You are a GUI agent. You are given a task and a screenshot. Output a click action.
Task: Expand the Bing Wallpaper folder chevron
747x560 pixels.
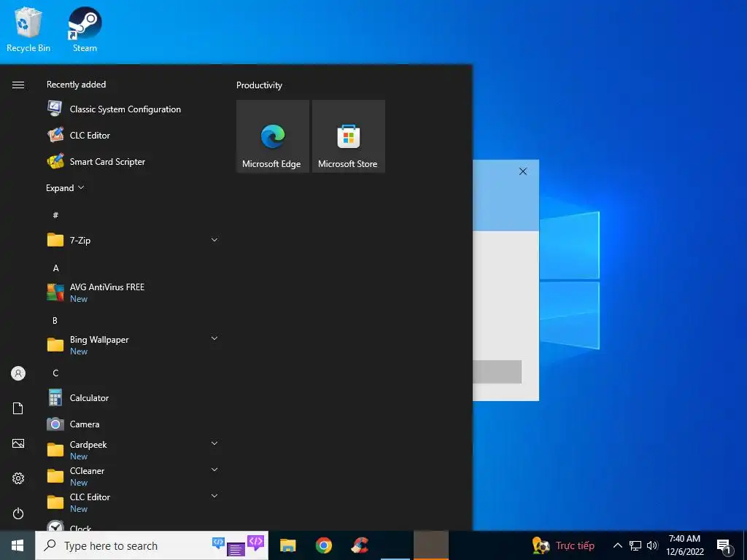pyautogui.click(x=214, y=338)
